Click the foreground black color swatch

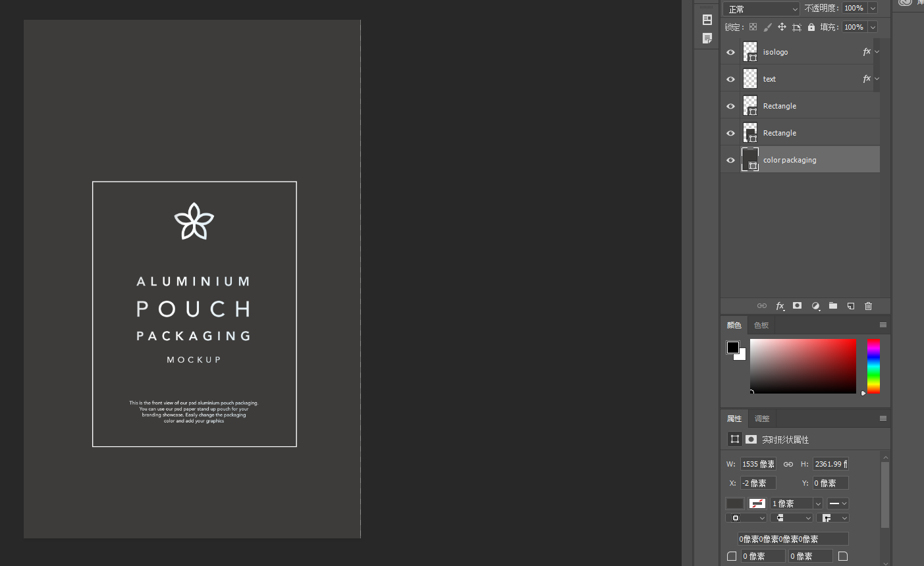click(x=732, y=347)
